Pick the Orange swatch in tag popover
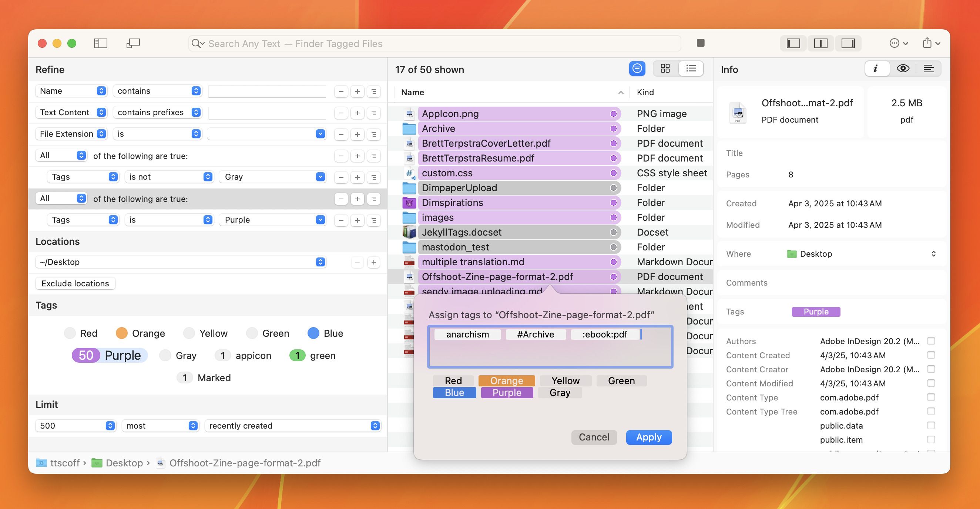The height and width of the screenshot is (509, 980). [x=506, y=381]
